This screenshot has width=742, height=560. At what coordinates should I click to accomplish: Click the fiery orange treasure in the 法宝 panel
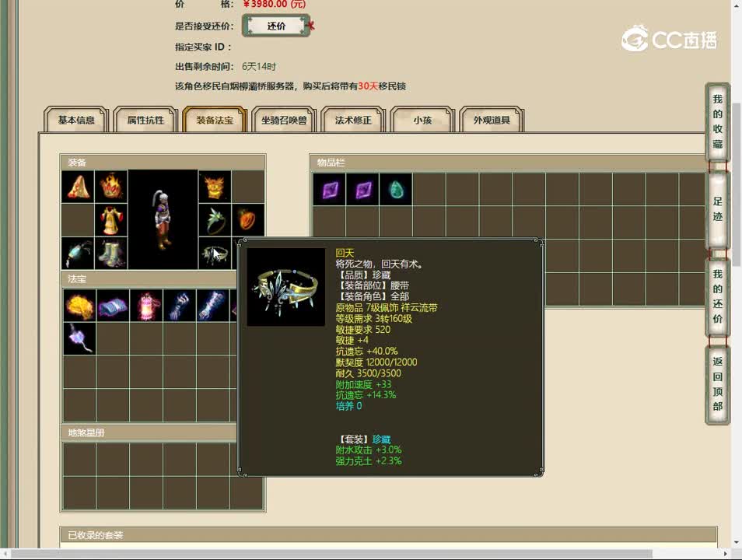[x=79, y=306]
